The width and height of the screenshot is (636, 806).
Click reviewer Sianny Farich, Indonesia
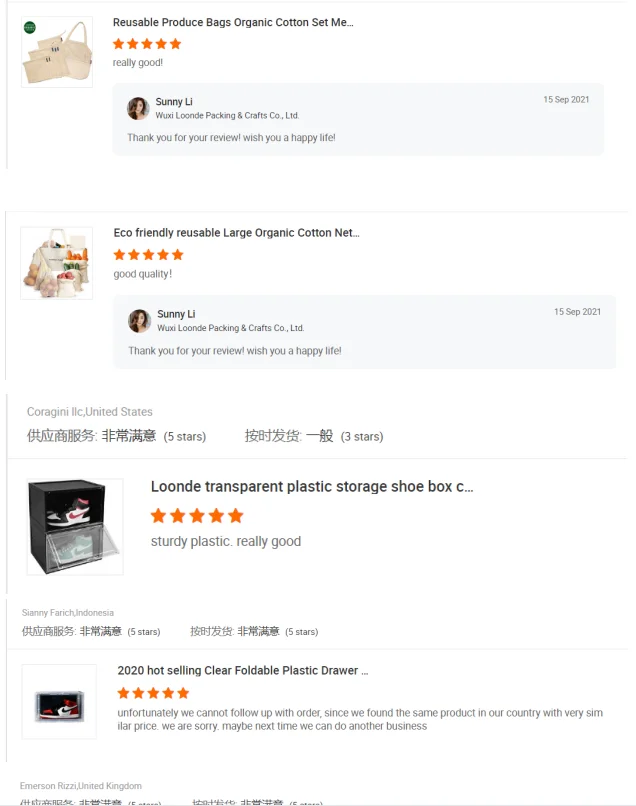(68, 613)
